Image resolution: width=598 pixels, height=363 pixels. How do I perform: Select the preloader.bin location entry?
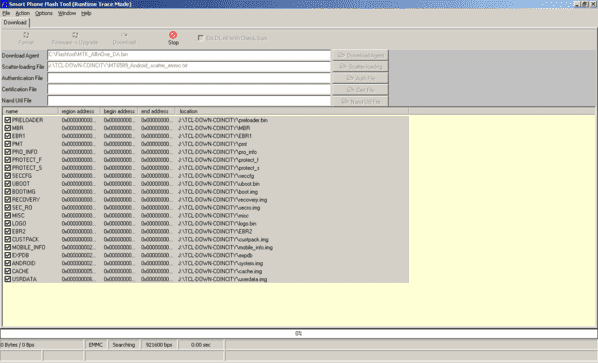[x=223, y=120]
